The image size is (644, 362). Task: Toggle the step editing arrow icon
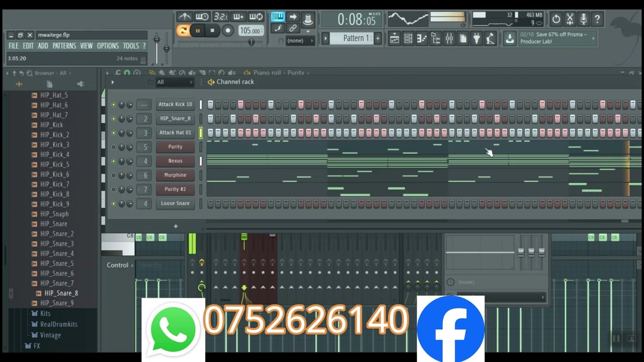(293, 17)
